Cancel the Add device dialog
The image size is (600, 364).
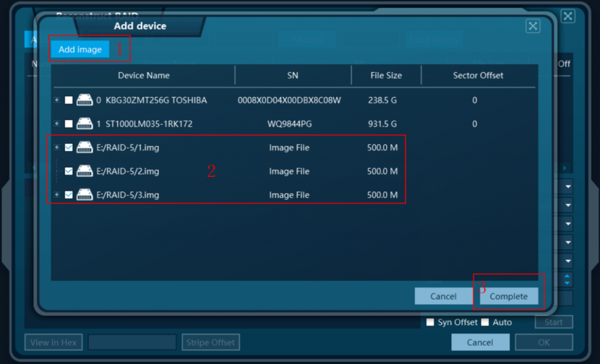click(x=443, y=296)
